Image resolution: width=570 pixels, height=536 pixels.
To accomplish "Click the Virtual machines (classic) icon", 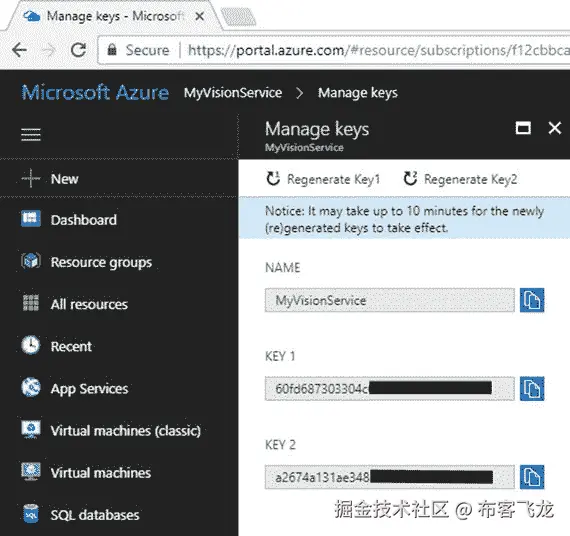I will click(x=31, y=429).
